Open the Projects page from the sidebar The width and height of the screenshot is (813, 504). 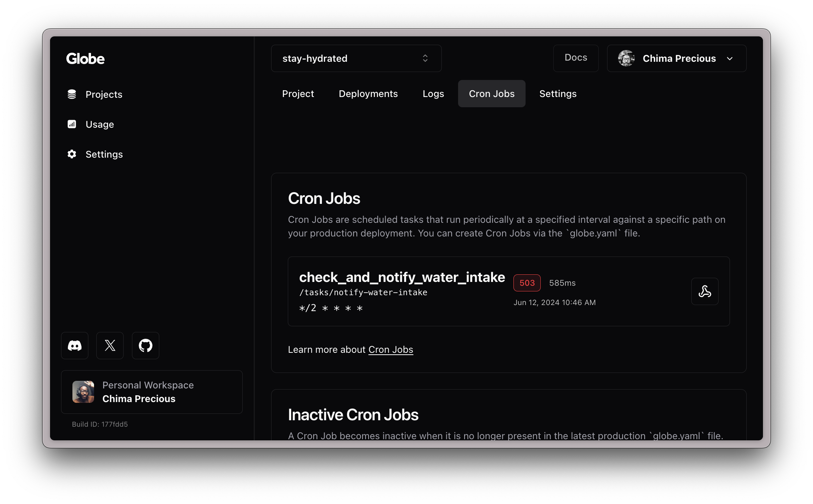(x=104, y=94)
